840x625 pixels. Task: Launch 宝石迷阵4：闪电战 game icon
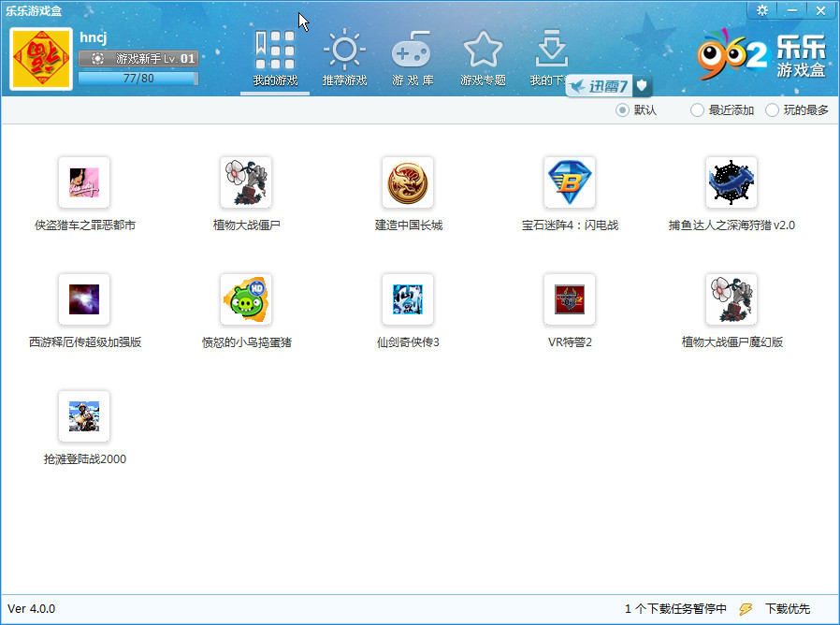[x=570, y=182]
